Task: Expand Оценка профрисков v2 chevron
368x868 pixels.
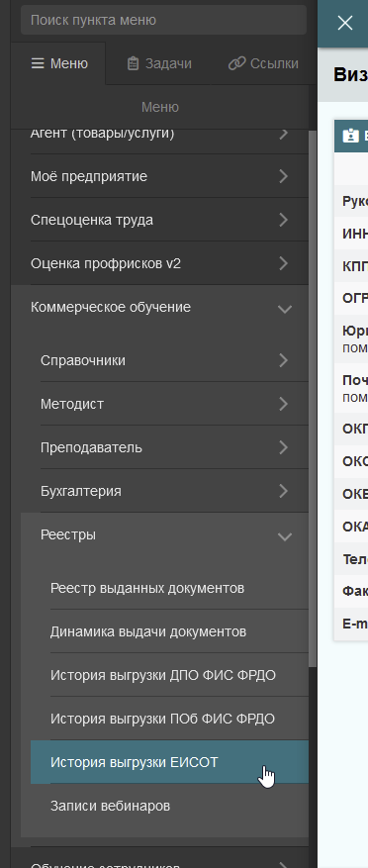Action: 284,263
